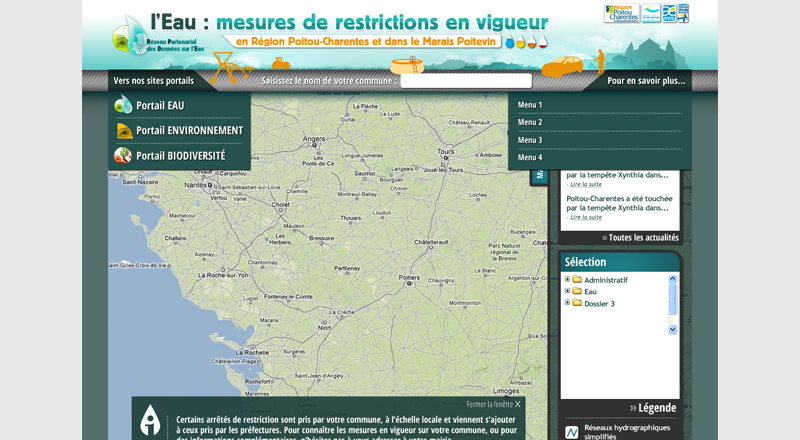Viewport: 800px width, 440px height.
Task: Click Châtellerault on the map
Action: pyautogui.click(x=431, y=242)
